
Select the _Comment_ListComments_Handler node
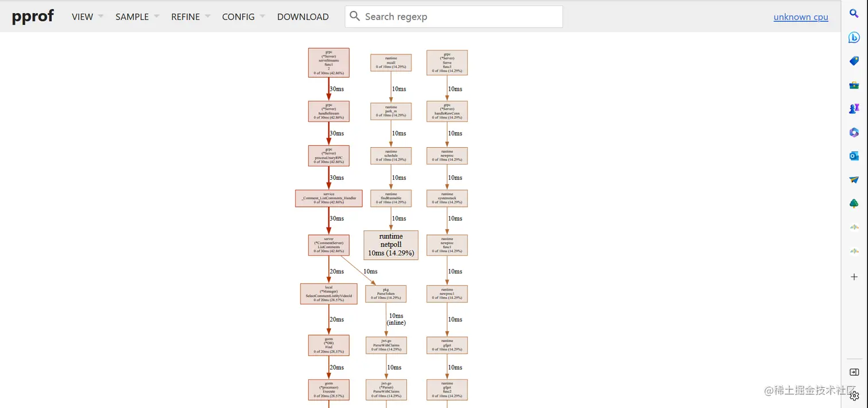coord(329,198)
